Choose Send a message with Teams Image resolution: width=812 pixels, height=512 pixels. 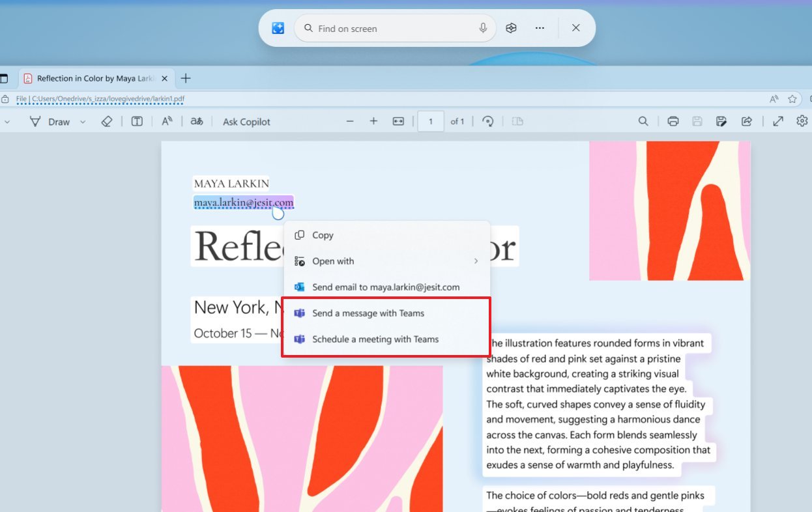pyautogui.click(x=387, y=313)
